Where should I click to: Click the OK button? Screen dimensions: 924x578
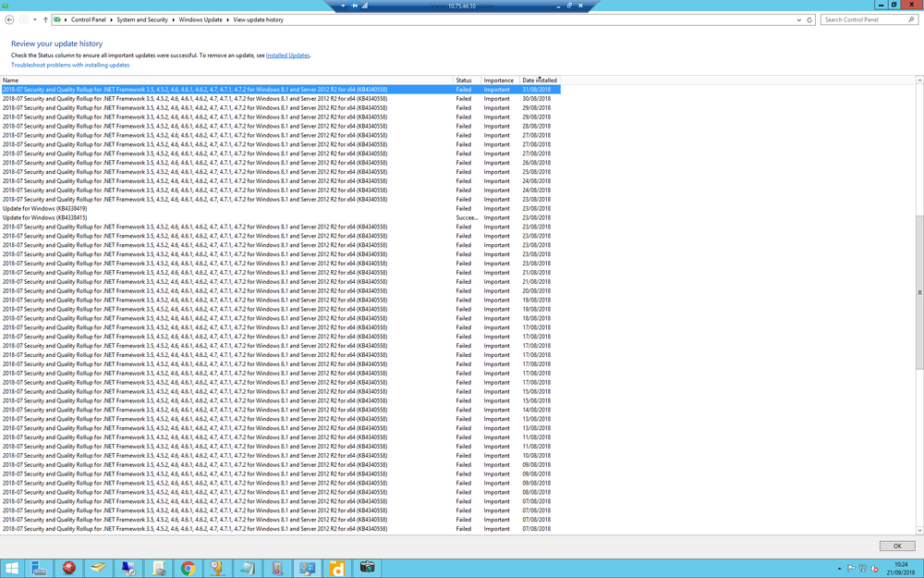(897, 547)
